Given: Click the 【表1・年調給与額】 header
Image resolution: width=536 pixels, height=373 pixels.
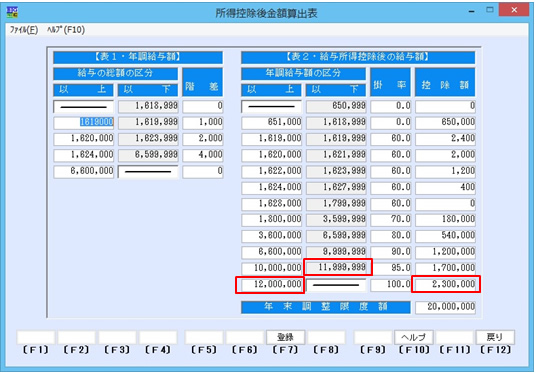Looking at the screenshot, I should click(138, 57).
